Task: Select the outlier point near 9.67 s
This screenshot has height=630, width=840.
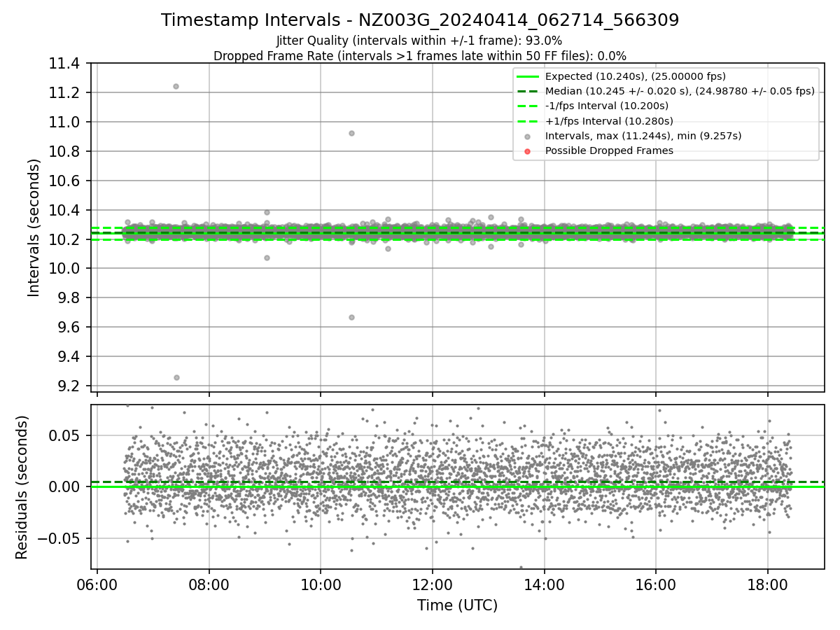Action: tap(351, 317)
